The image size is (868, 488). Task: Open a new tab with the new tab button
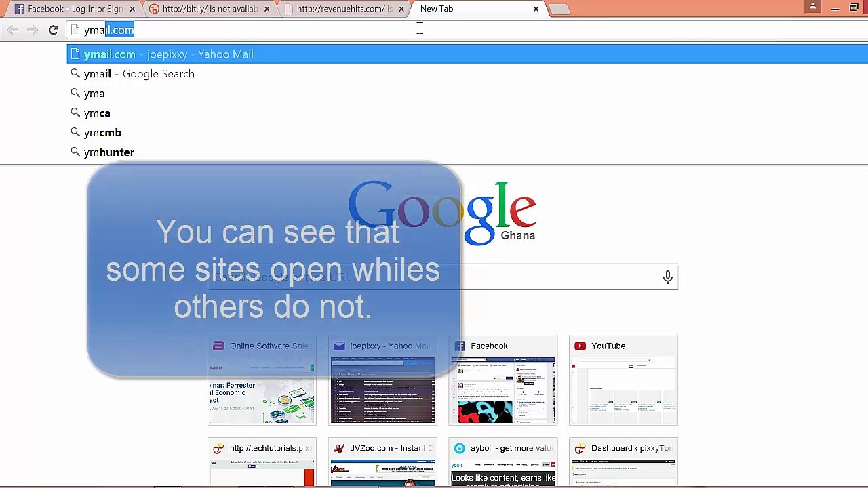559,9
